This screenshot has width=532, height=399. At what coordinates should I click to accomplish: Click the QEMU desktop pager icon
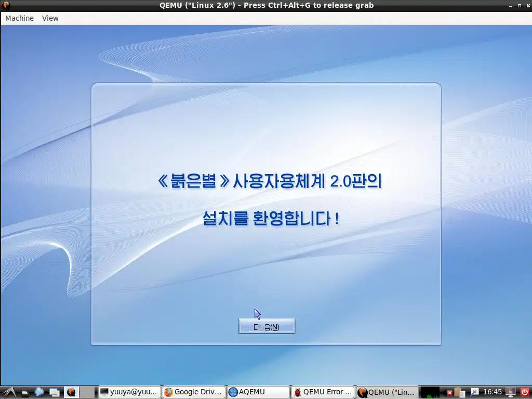pyautogui.click(x=71, y=393)
